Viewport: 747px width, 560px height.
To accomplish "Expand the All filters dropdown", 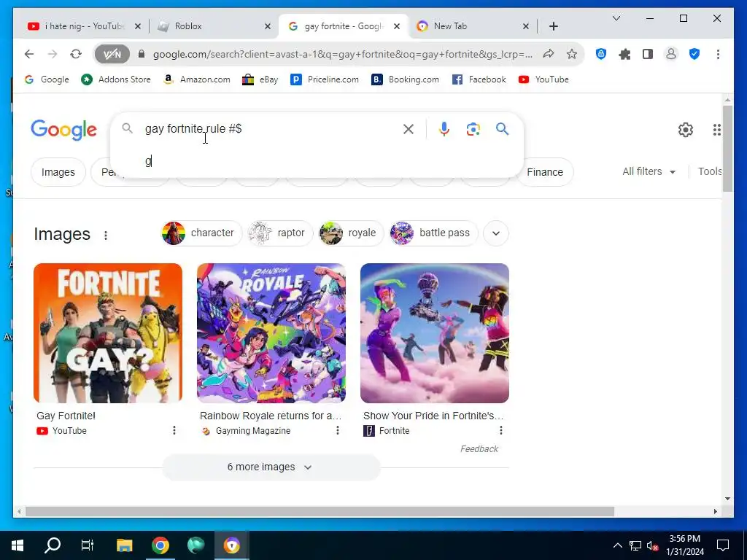I will click(649, 171).
